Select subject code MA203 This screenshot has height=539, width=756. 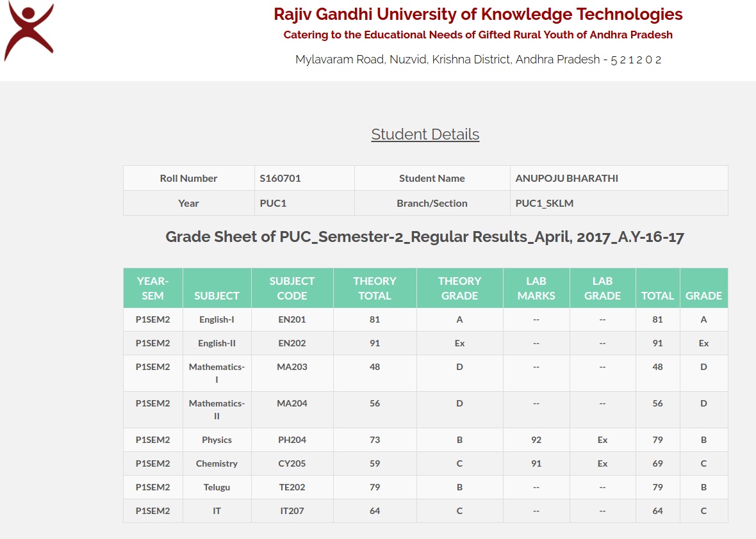[292, 367]
